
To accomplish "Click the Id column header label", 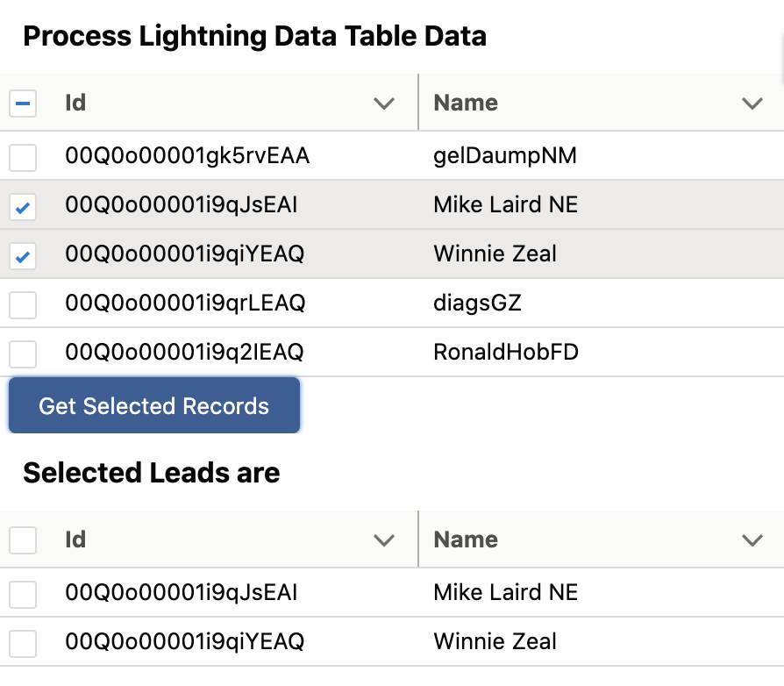I will (x=75, y=103).
